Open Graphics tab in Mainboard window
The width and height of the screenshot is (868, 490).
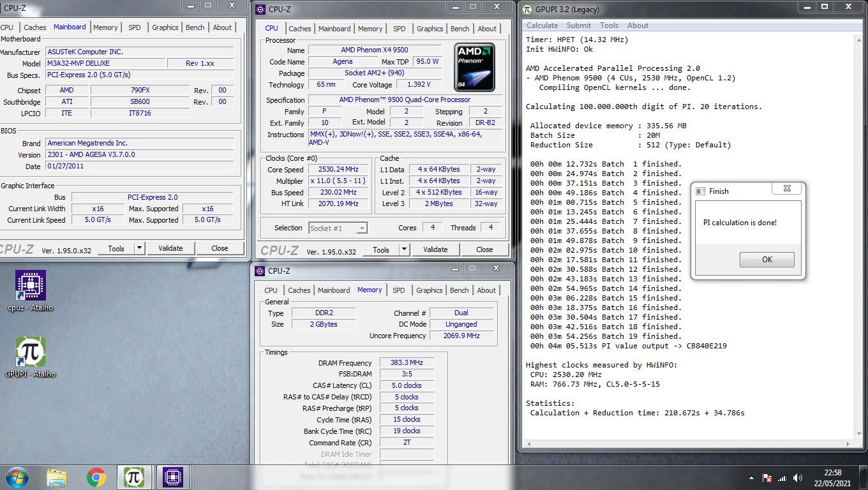[x=165, y=27]
